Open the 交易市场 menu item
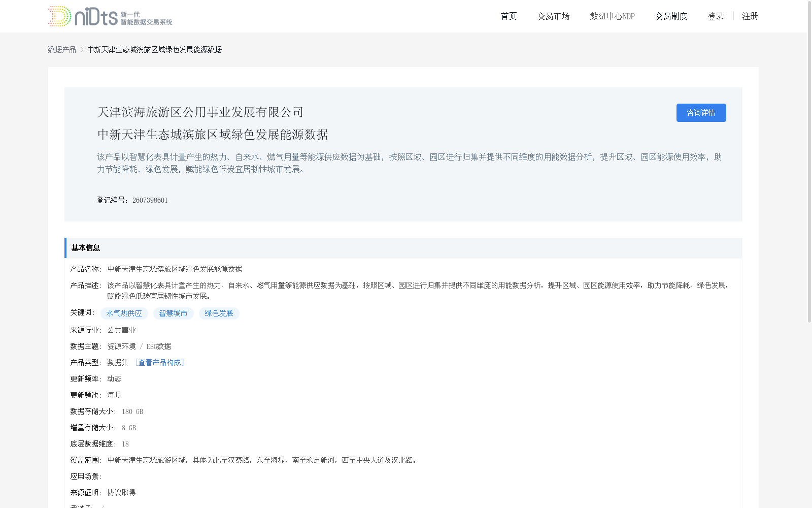812x508 pixels. 553,16
